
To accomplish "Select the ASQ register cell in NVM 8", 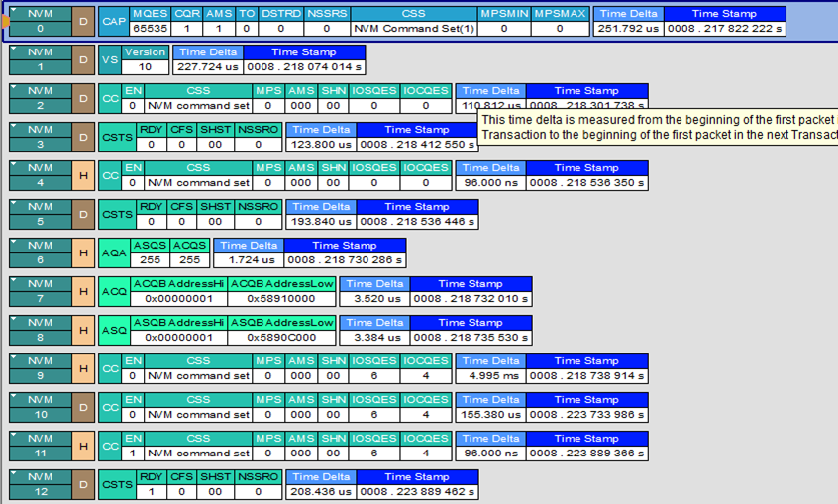I will tap(114, 331).
